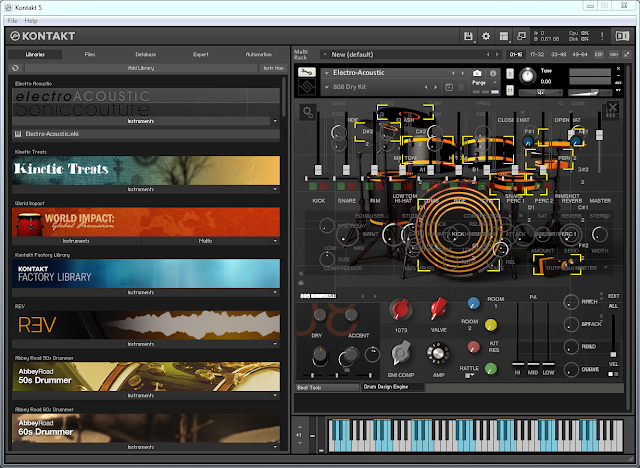Viewport: 640px width, 468px height.
Task: Open the Electro-Acoustic instrument dropdown arrow
Action: coord(327,73)
